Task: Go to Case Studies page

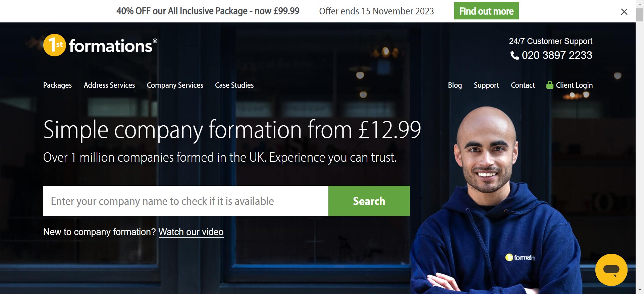Action: click(234, 85)
